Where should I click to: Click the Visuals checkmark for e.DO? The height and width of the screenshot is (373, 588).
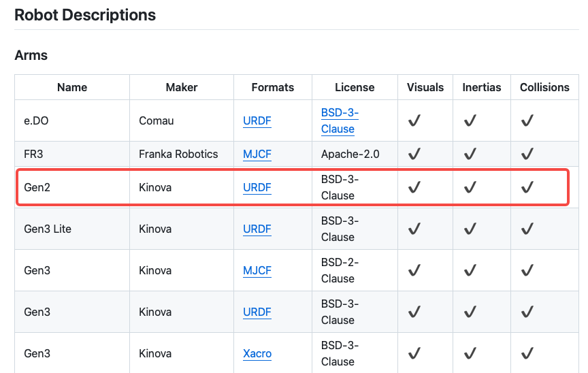click(x=414, y=121)
